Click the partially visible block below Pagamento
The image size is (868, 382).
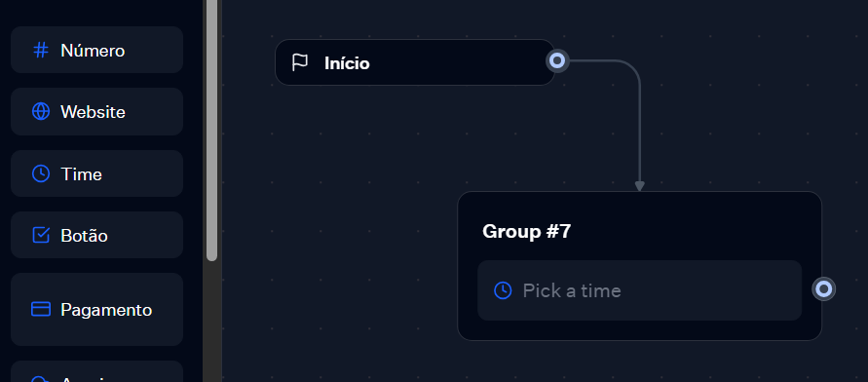(x=96, y=371)
